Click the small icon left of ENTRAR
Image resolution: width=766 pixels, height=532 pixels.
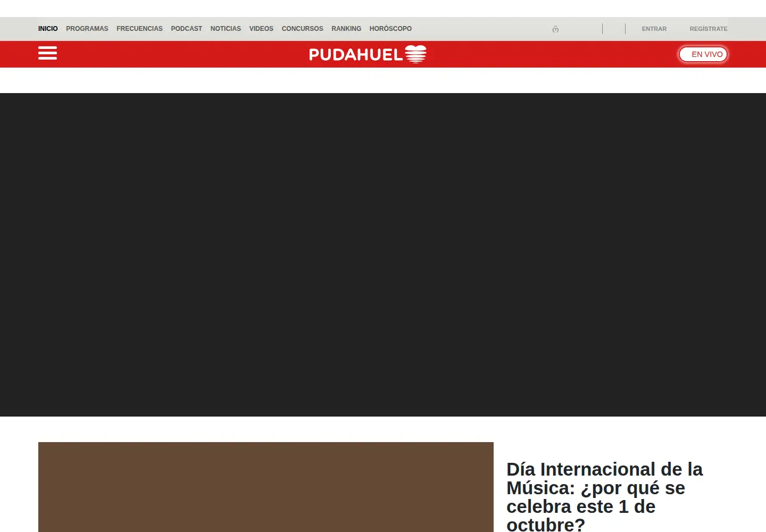(555, 29)
